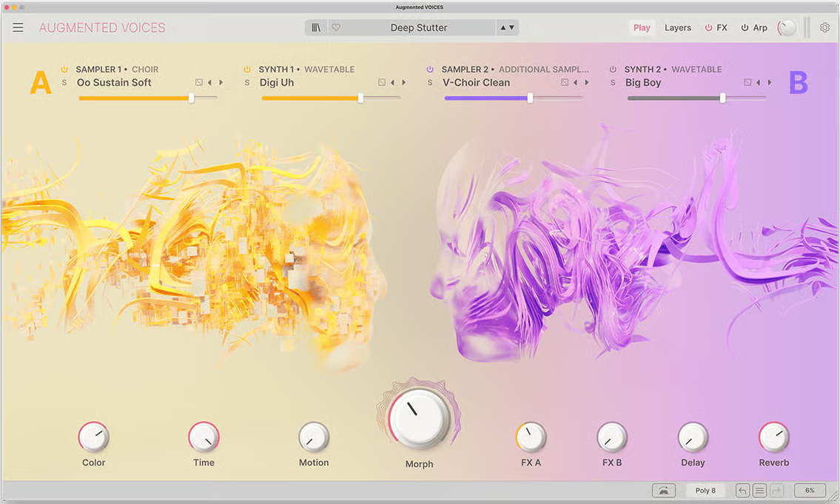Select next Sampler 1 sample arrow
Viewport: 840px width, 504px height.
pyautogui.click(x=221, y=82)
